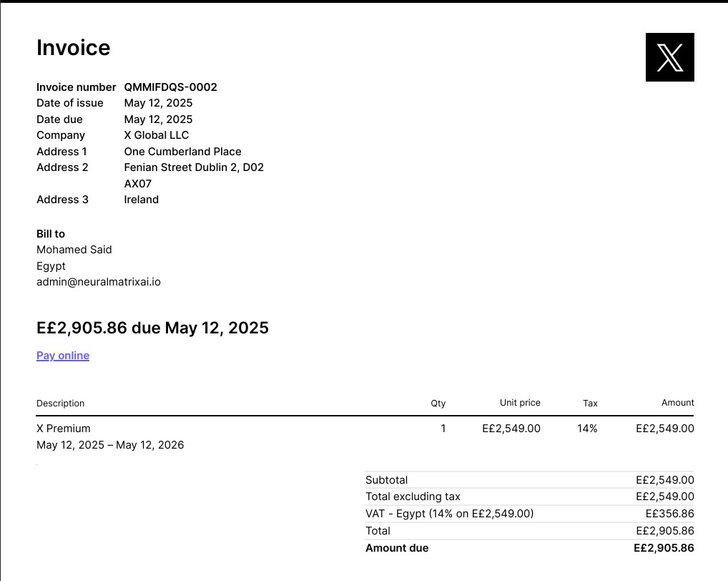Click the E£2,905.86 due May 12, 2025 heading
The height and width of the screenshot is (581, 728).
point(152,328)
